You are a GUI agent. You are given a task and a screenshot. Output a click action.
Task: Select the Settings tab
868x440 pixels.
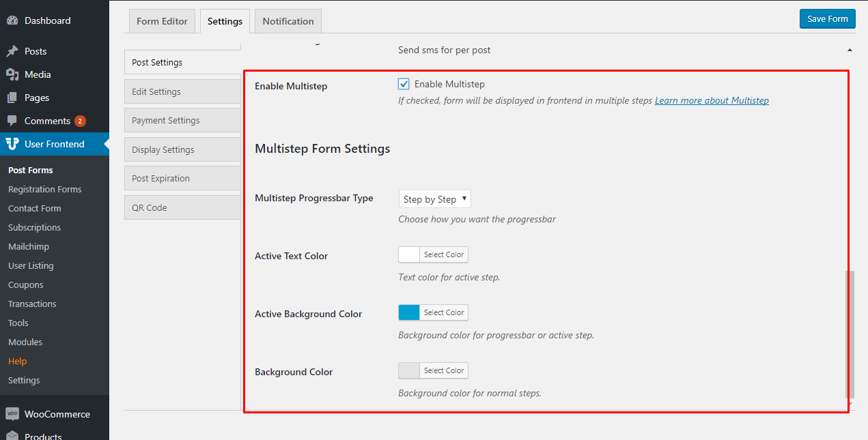pyautogui.click(x=225, y=21)
